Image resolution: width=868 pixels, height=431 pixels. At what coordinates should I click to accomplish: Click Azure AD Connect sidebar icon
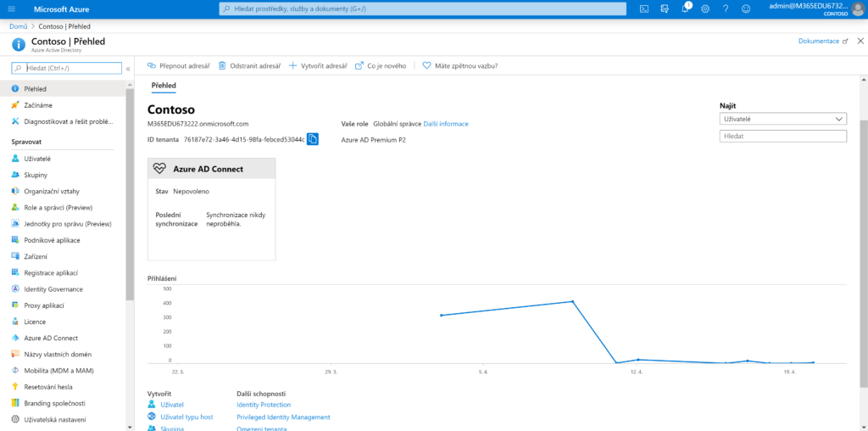tap(15, 338)
